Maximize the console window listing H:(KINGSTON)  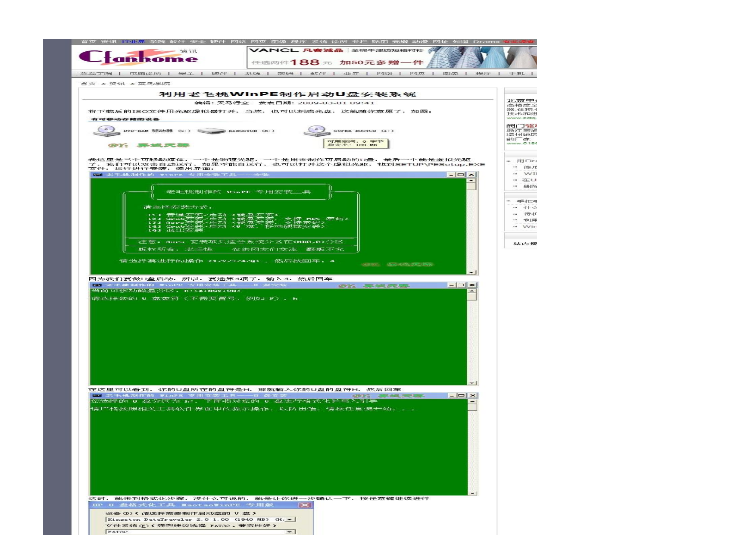click(461, 285)
